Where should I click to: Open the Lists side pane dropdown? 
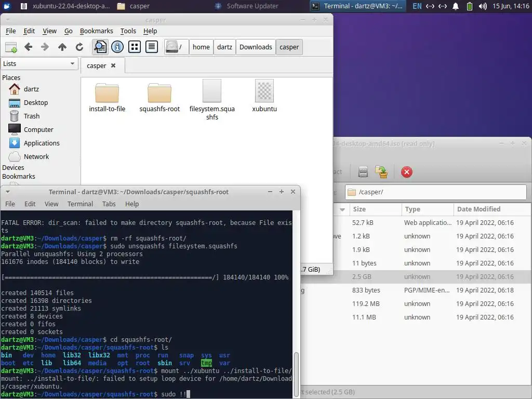[39, 63]
